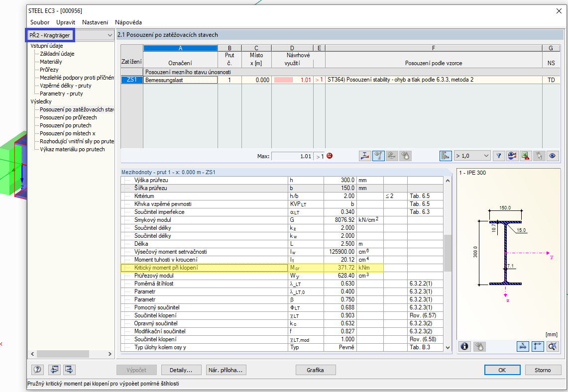Open the Nastavení menu
Image resolution: width=568 pixels, height=392 pixels.
[95, 22]
